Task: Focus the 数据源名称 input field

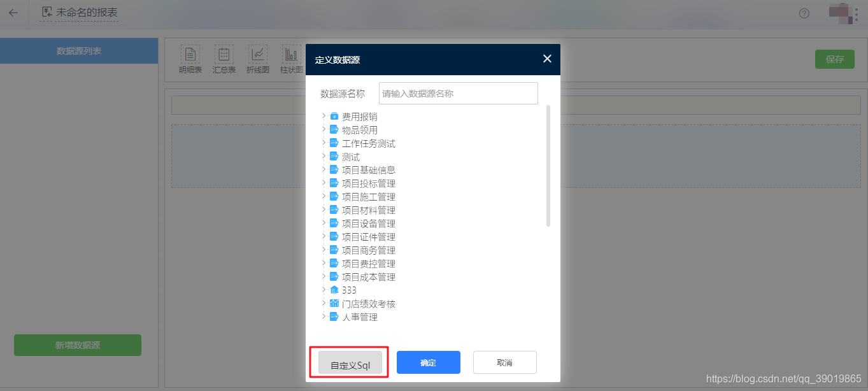Action: [x=459, y=93]
